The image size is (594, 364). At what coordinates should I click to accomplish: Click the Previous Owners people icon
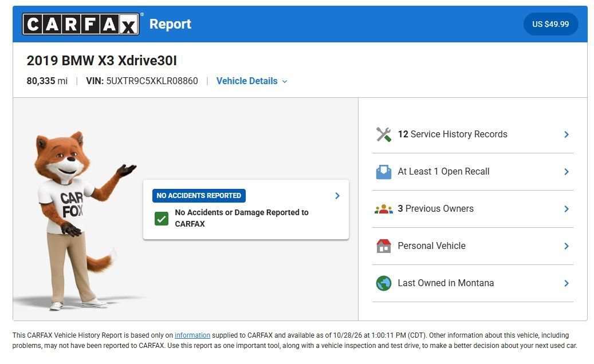(x=383, y=209)
